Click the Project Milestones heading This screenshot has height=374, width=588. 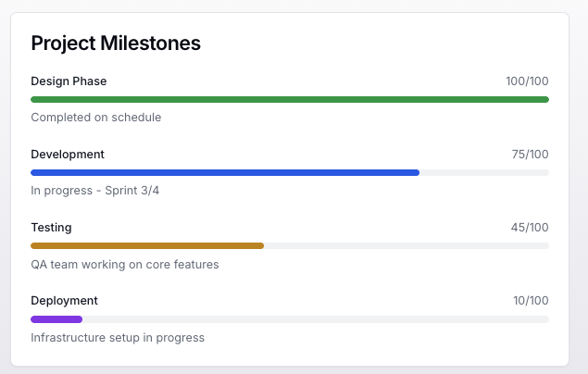pyautogui.click(x=116, y=43)
